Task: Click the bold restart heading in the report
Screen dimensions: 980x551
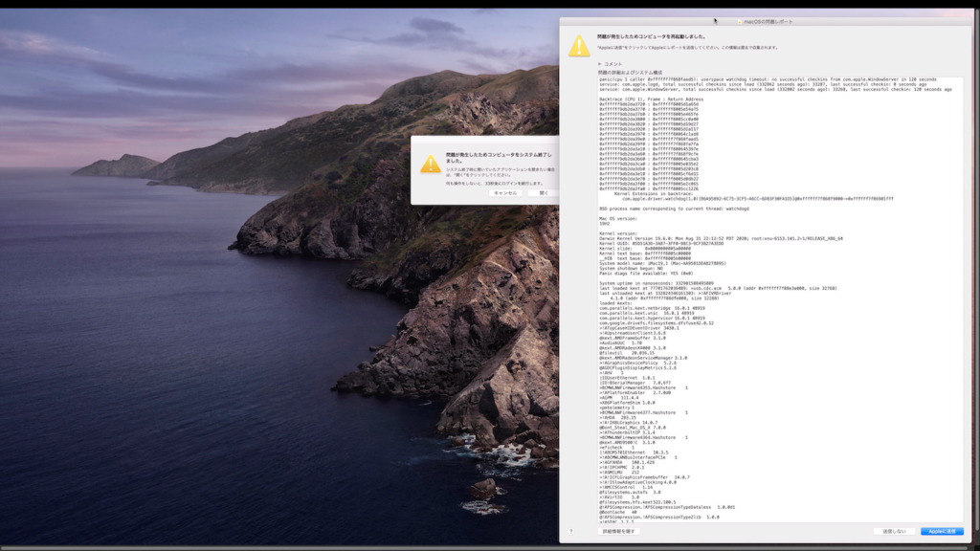Action: click(652, 35)
